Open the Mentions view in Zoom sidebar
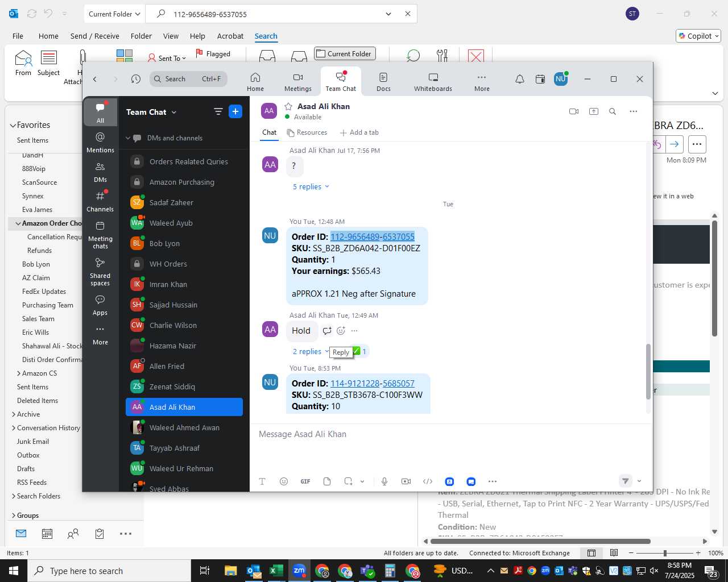 coord(100,142)
